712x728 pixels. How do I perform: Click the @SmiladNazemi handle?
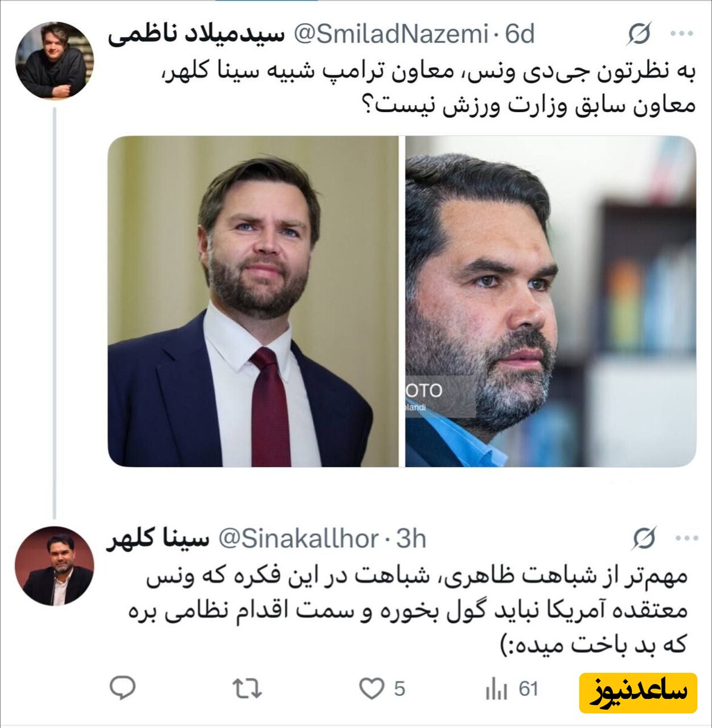coord(391,35)
